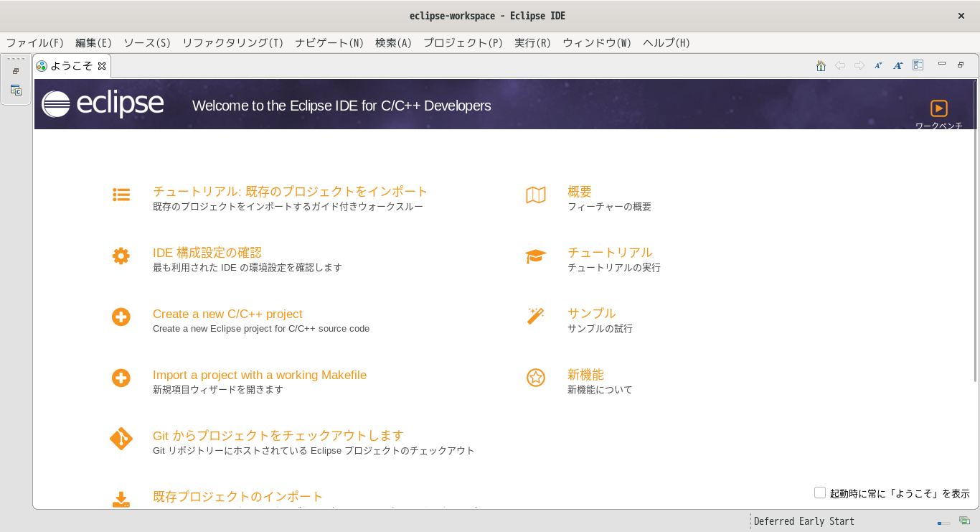Open the ソース(S) menu
This screenshot has height=532, width=980.
[x=147, y=43]
